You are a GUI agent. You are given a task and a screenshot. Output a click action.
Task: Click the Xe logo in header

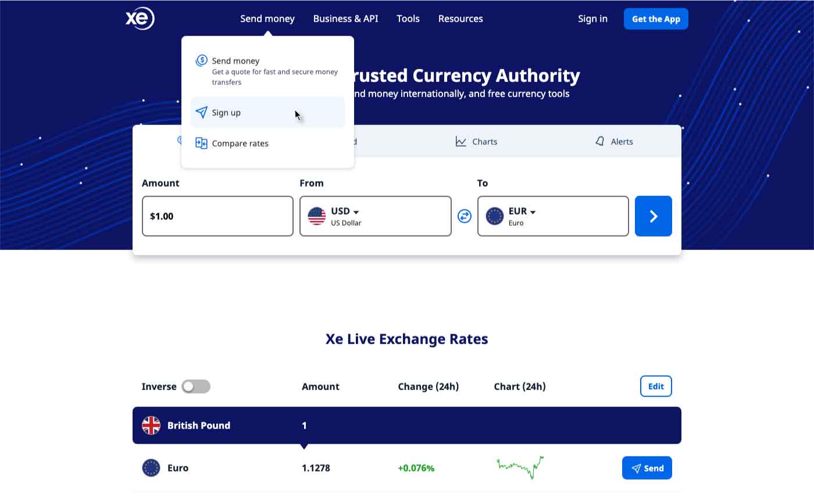point(140,19)
